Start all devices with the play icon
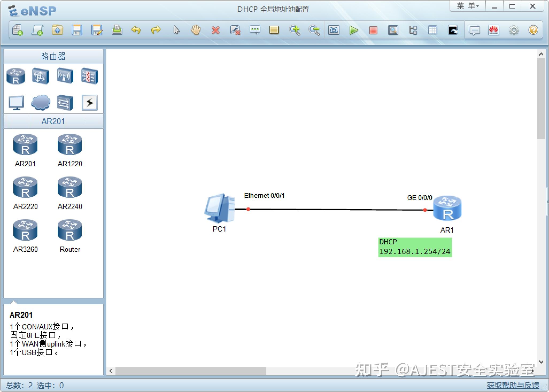The image size is (549, 392). [353, 30]
